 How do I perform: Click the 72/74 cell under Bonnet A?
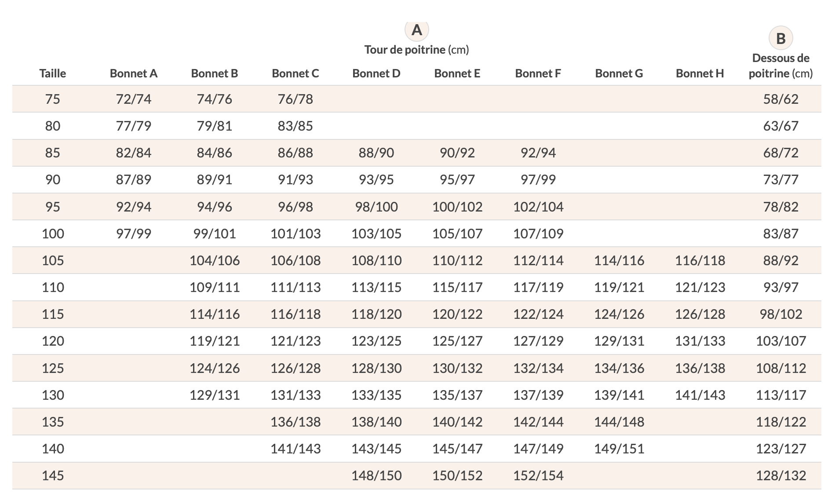tap(134, 99)
